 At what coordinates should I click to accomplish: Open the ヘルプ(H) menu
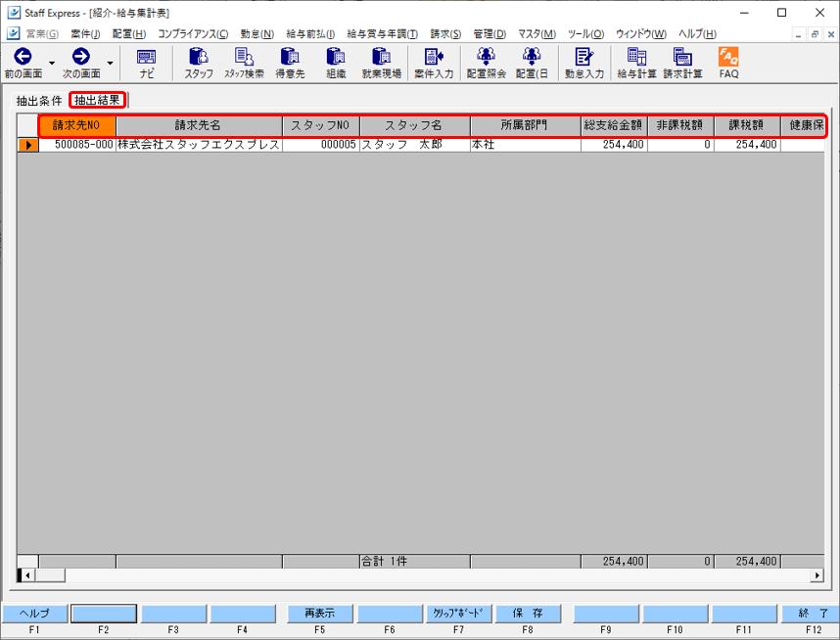(697, 33)
